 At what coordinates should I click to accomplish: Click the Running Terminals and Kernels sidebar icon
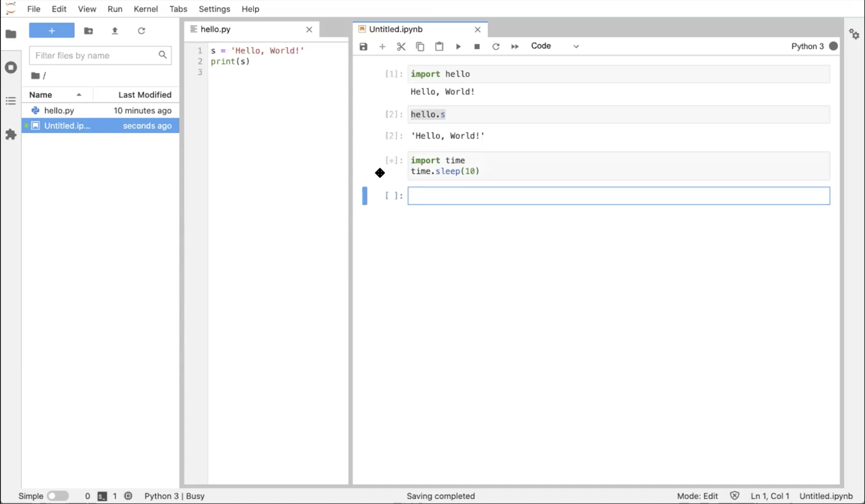point(11,67)
